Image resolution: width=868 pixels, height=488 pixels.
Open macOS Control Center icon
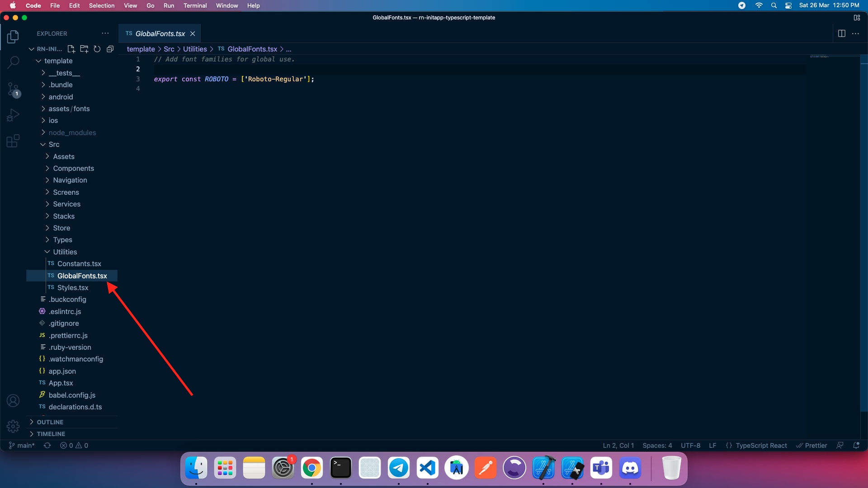[788, 5]
